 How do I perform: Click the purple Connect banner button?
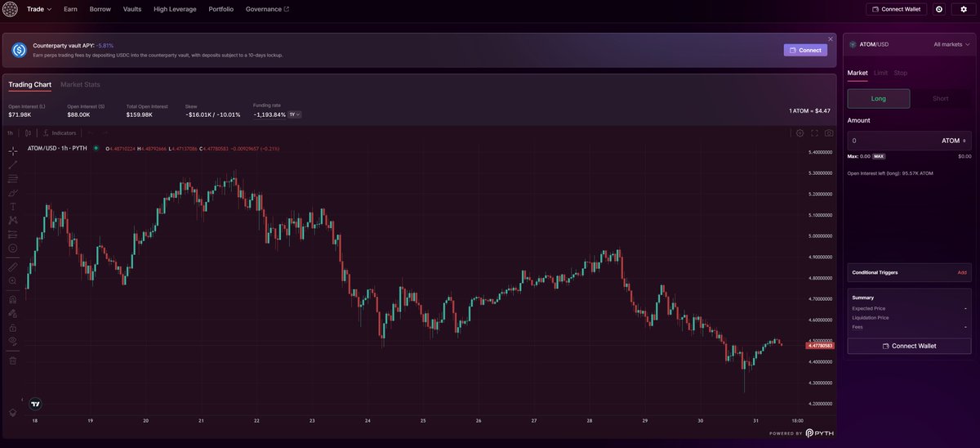805,50
